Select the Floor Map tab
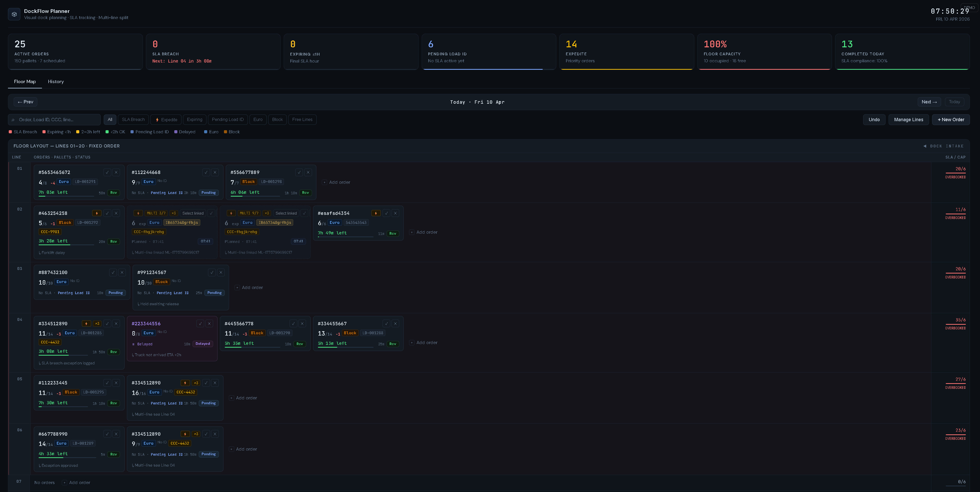980x492 pixels. [x=25, y=81]
